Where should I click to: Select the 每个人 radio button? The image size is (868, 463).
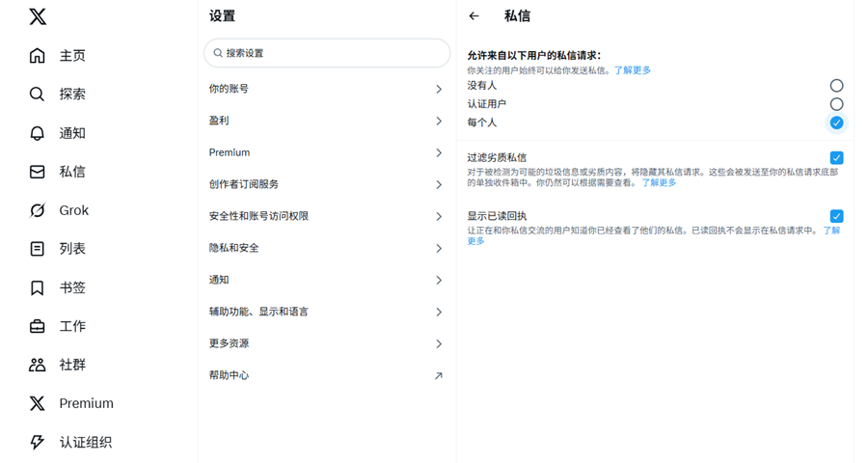click(836, 123)
